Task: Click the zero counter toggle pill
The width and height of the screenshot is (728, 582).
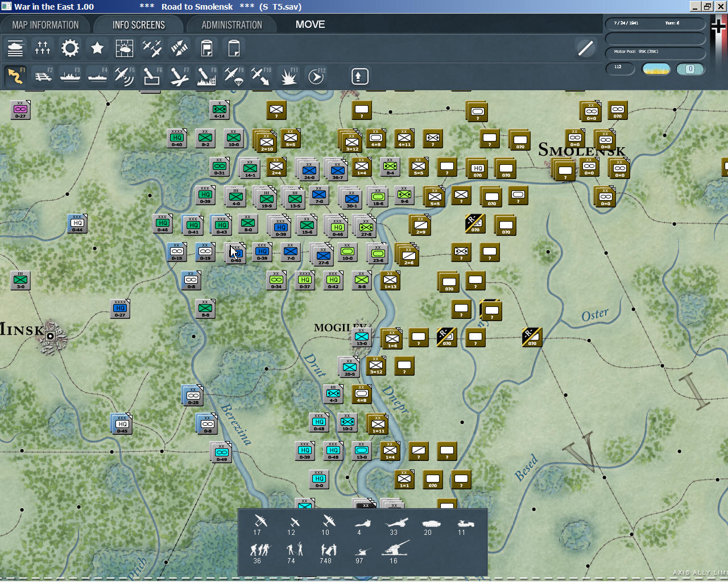Action: point(690,69)
